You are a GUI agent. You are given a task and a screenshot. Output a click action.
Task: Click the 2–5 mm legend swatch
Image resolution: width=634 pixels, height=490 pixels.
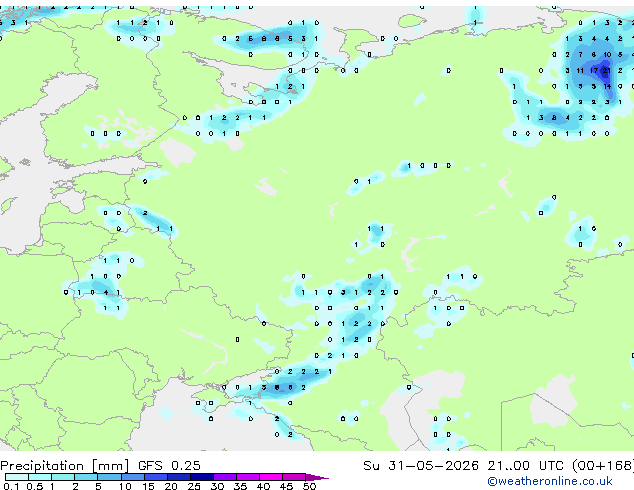(x=86, y=477)
